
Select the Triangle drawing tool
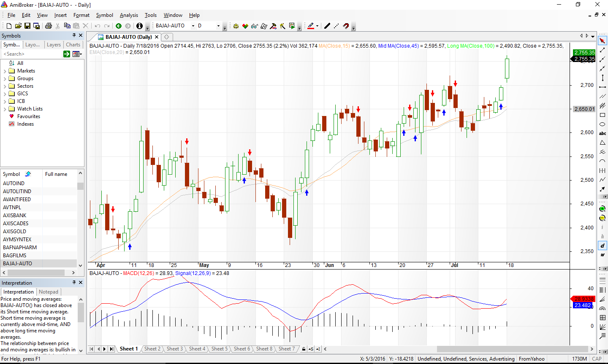point(603,143)
